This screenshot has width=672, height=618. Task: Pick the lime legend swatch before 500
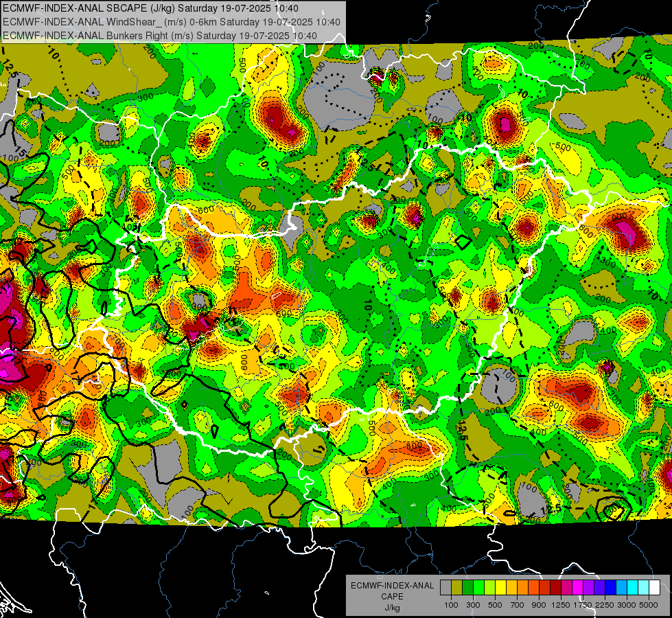click(x=490, y=587)
